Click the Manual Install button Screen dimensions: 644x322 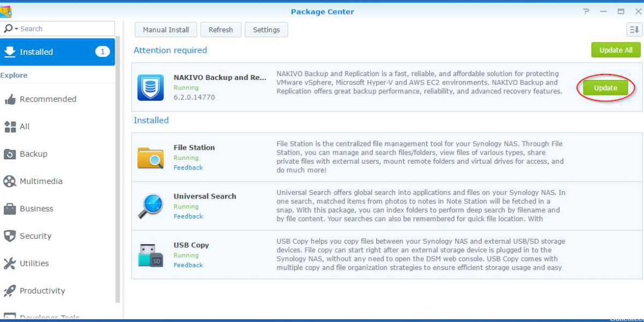pos(166,30)
